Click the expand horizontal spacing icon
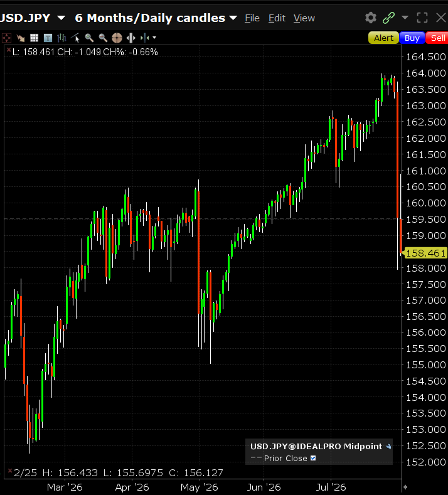The width and height of the screenshot is (448, 495). tap(131, 38)
